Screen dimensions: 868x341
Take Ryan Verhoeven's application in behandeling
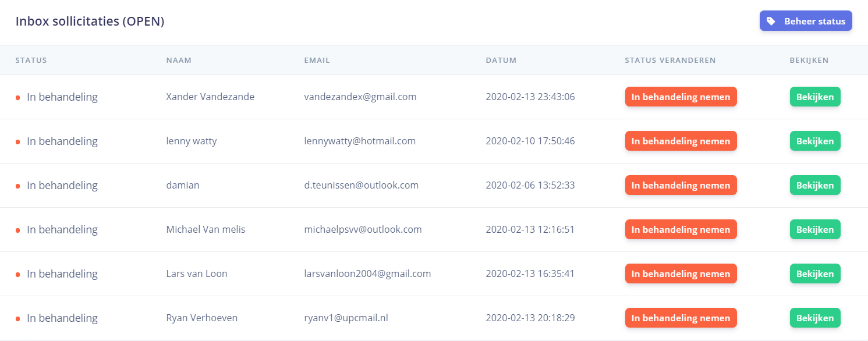[x=681, y=318]
